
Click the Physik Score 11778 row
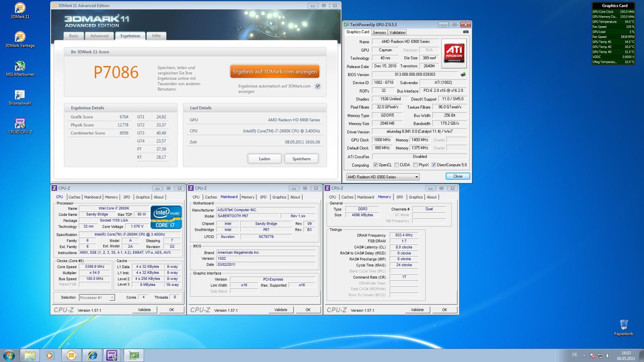99,125
